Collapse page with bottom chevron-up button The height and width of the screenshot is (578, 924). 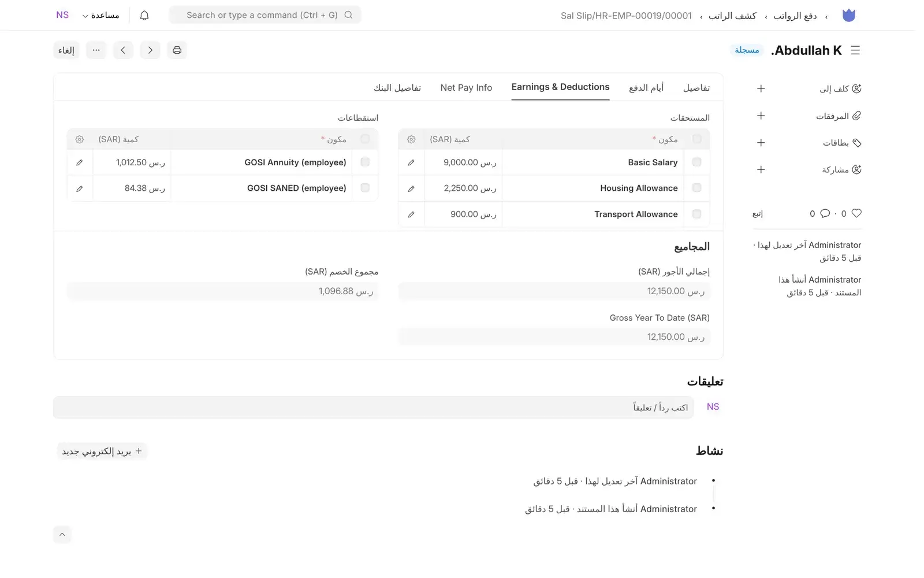pos(62,535)
